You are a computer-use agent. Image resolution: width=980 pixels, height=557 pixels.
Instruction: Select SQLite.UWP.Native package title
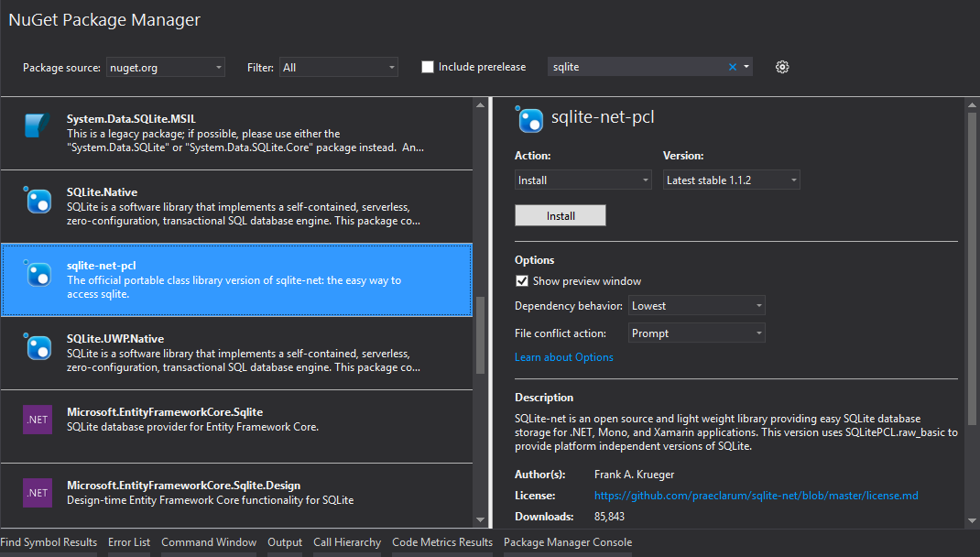(x=115, y=338)
